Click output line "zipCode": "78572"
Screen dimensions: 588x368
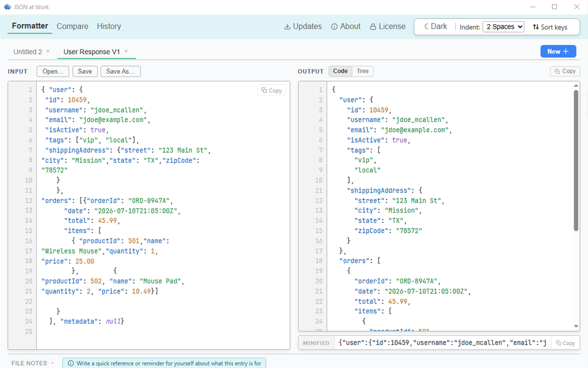[x=388, y=231]
